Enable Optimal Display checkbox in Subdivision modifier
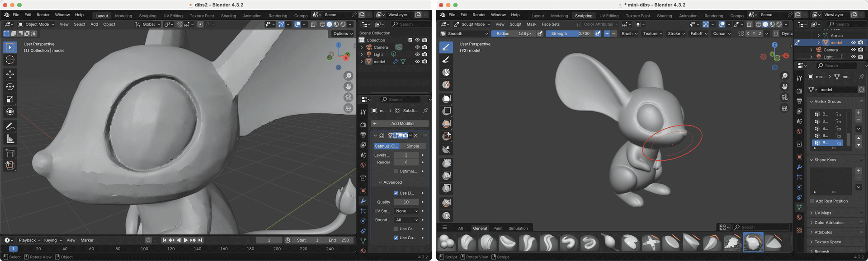 tap(396, 171)
